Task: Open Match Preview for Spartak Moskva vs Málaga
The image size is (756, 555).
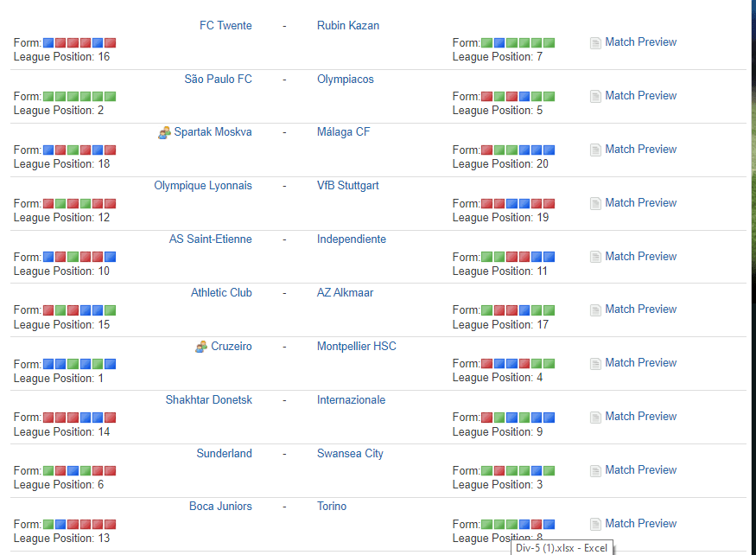Action: (640, 150)
